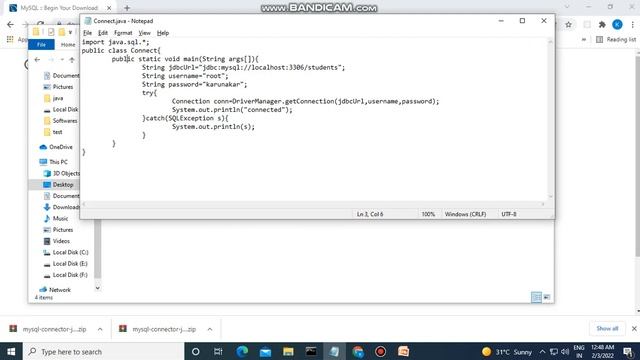Select the Desktop item in Explorer sidebar
Screen dimensions: 640x360
(58, 185)
